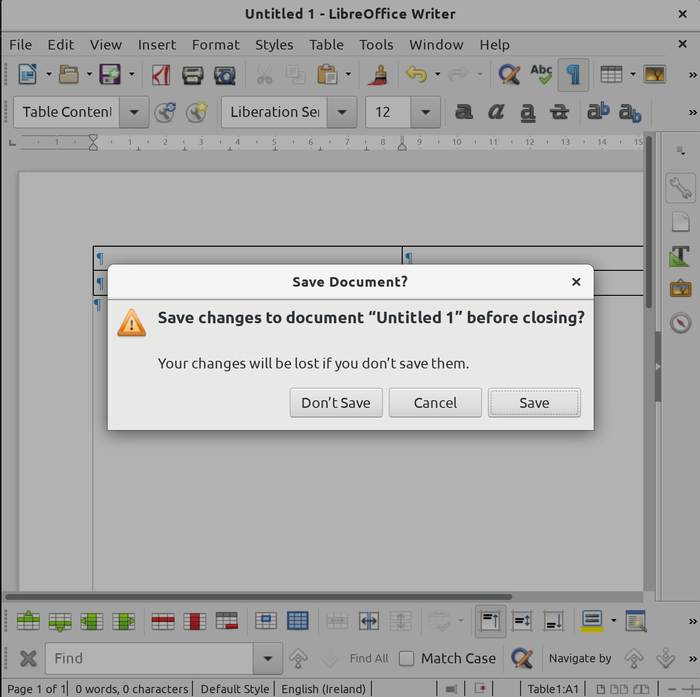Screen dimensions: 700x697
Task: Enable the Match Case checkbox
Action: pyautogui.click(x=406, y=659)
